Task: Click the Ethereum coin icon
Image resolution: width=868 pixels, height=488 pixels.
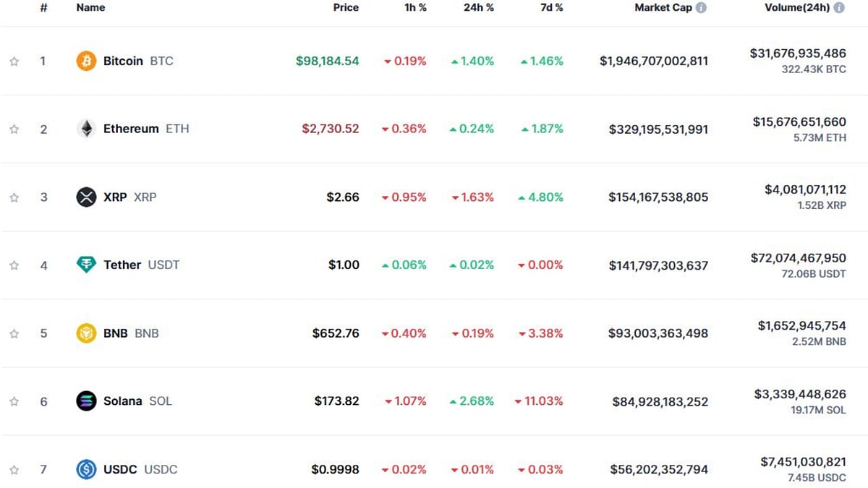Action: pyautogui.click(x=86, y=129)
